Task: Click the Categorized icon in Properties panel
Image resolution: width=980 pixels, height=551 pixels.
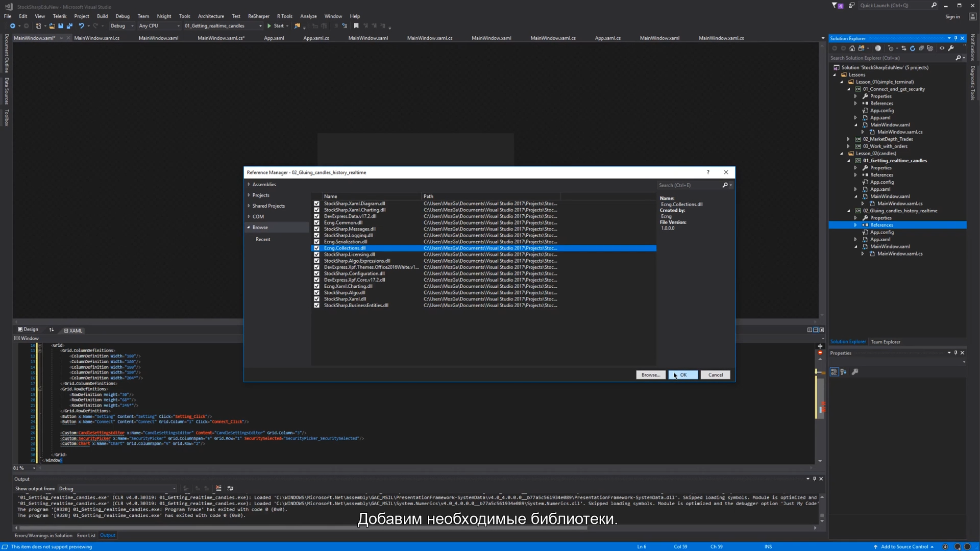Action: click(834, 372)
